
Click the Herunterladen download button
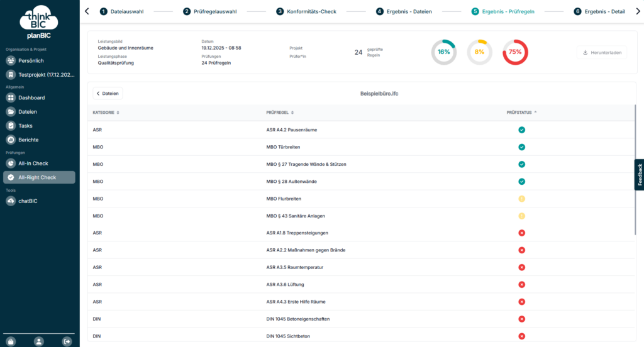(x=602, y=53)
